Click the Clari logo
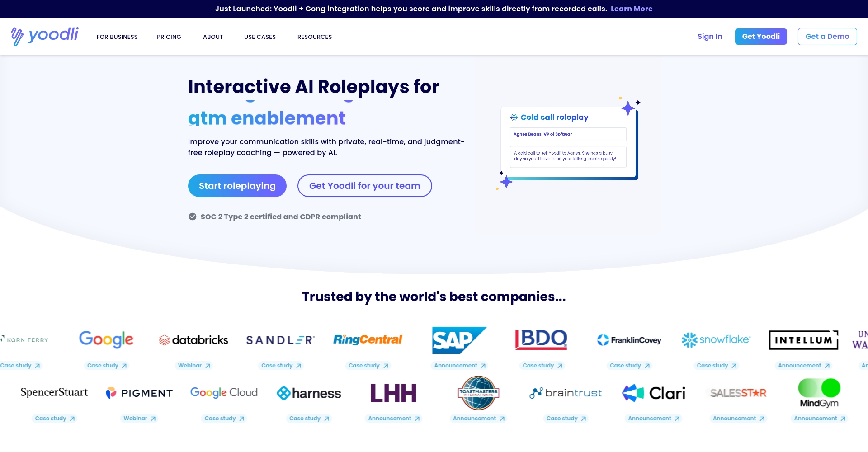Viewport: 868px width, 452px height. 654,393
